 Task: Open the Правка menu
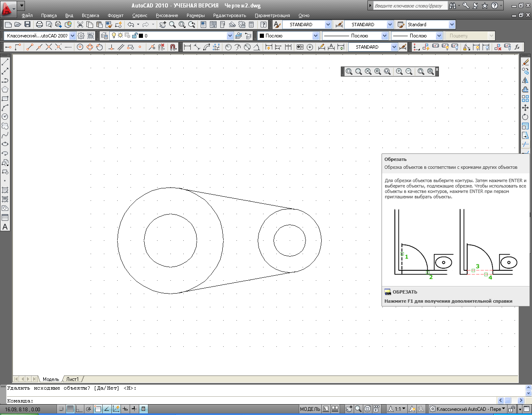[x=49, y=15]
